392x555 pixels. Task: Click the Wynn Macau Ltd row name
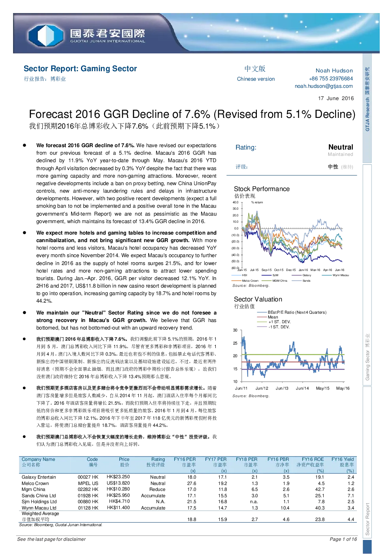point(39,508)
